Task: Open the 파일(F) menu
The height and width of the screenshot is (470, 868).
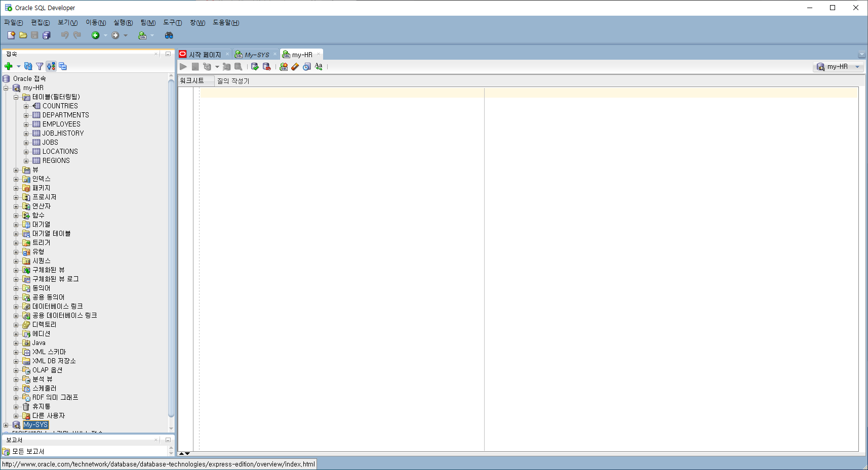Action: (14, 23)
